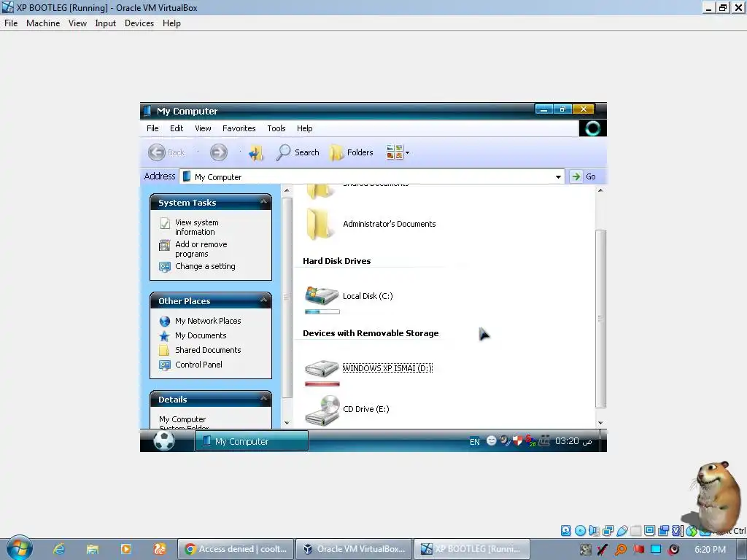Viewport: 747px width, 560px height.
Task: Open the File menu in My Computer
Action: click(x=152, y=128)
